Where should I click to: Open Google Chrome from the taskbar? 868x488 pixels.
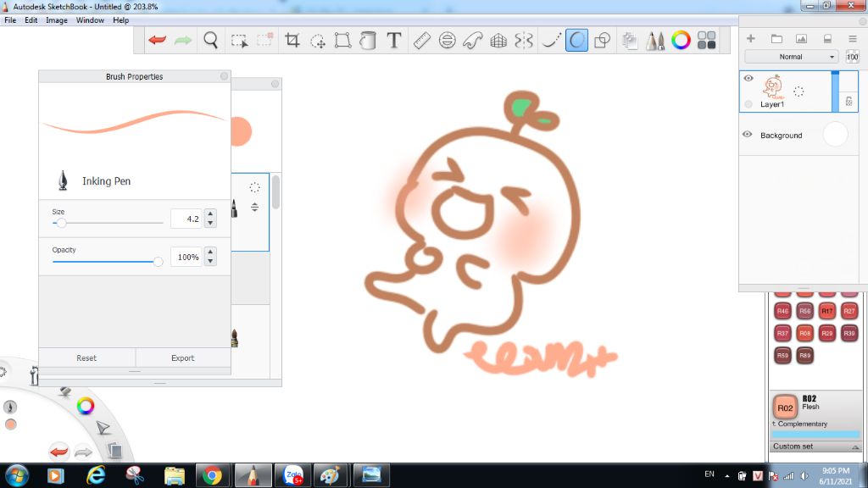pos(211,475)
